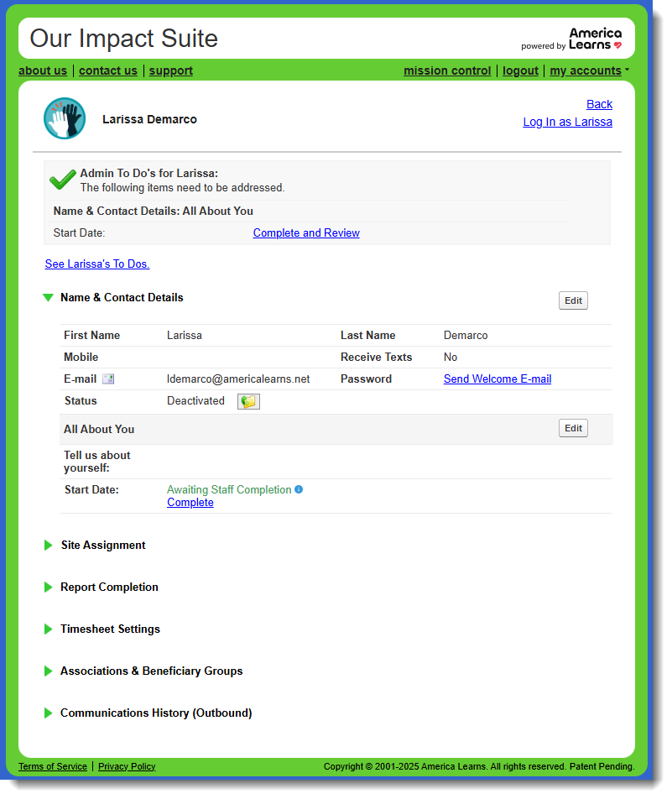This screenshot has height=799, width=672.
Task: Open the contact us page
Action: click(108, 70)
